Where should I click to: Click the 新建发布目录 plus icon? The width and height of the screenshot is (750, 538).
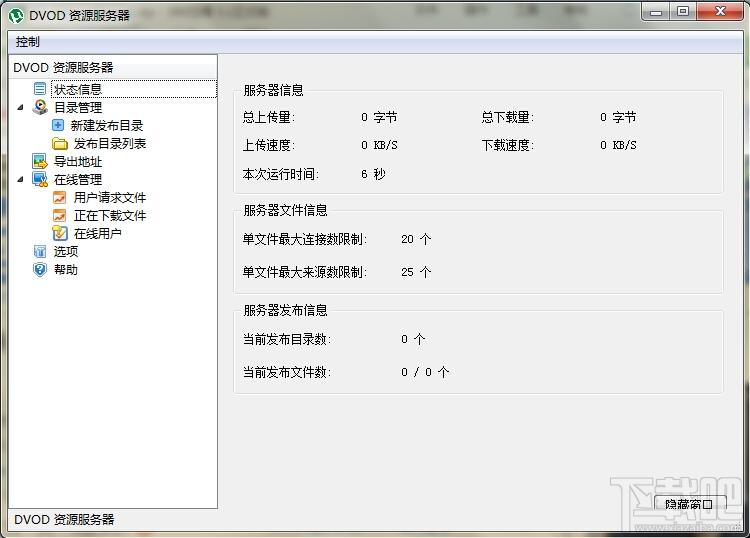click(58, 125)
